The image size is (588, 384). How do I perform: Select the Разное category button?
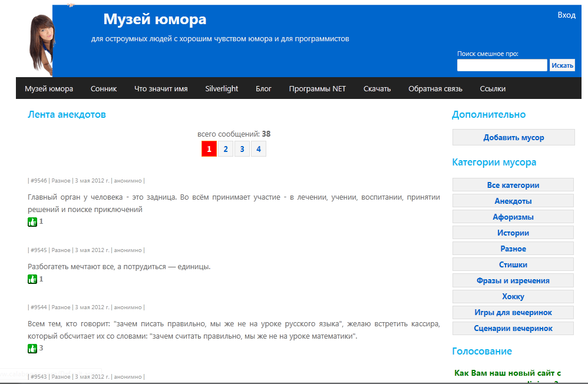[x=513, y=249]
